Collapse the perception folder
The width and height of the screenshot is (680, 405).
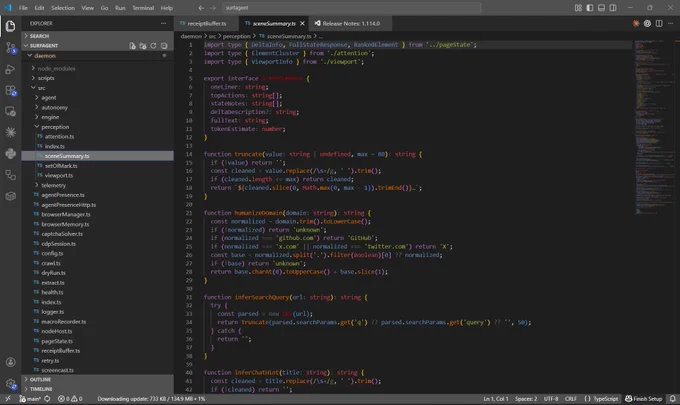98,127
